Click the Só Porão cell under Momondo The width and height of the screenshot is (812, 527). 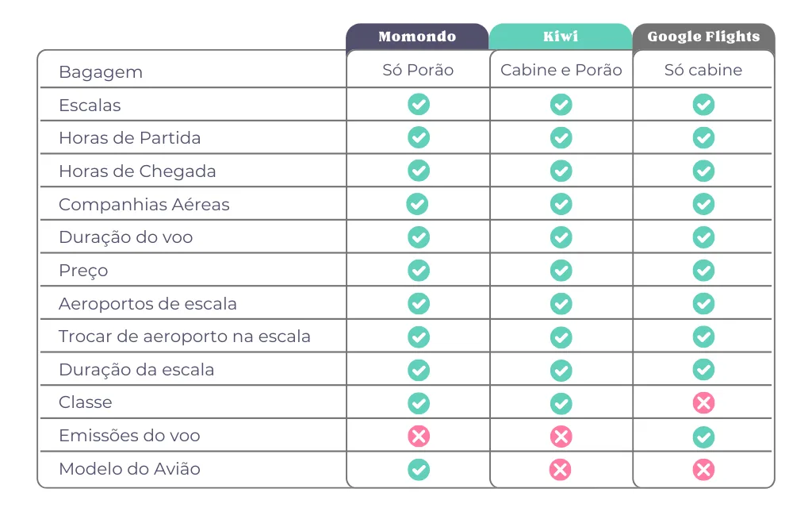pyautogui.click(x=418, y=70)
